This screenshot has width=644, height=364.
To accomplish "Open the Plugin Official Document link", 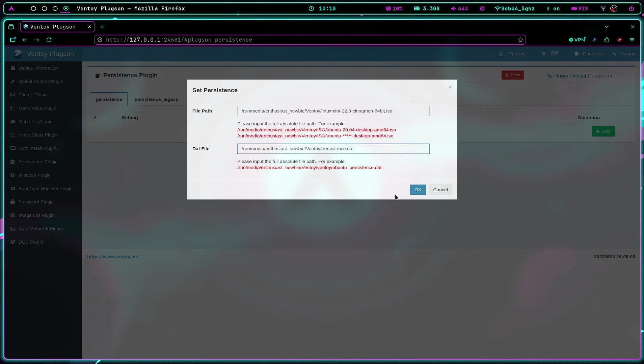I will point(579,76).
